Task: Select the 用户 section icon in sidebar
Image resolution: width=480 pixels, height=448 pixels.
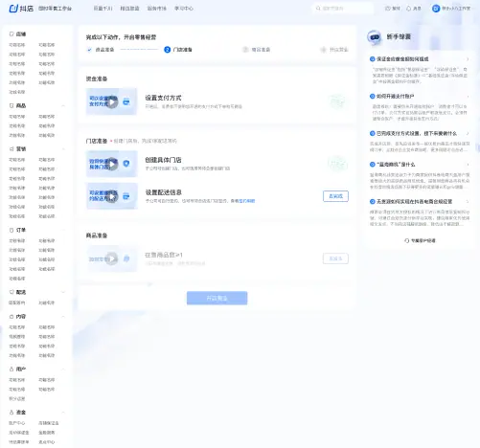Action: click(x=11, y=369)
